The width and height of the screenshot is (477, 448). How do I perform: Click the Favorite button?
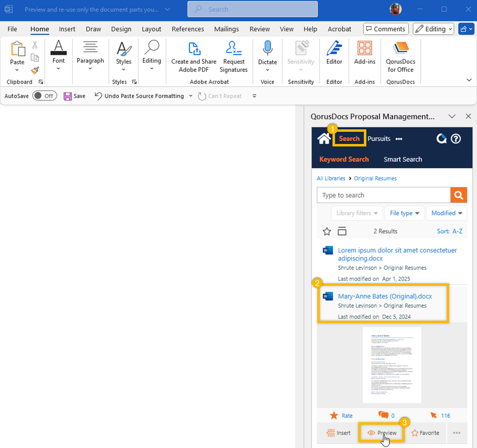point(425,432)
